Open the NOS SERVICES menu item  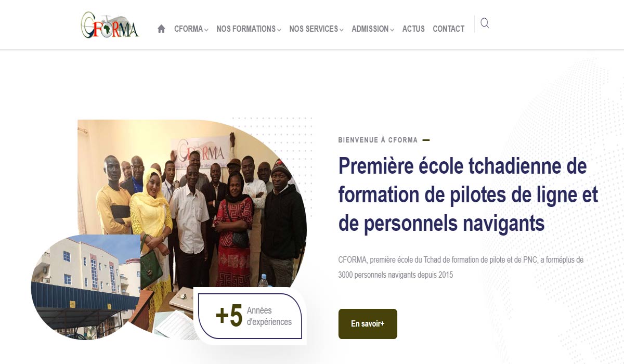coord(314,29)
